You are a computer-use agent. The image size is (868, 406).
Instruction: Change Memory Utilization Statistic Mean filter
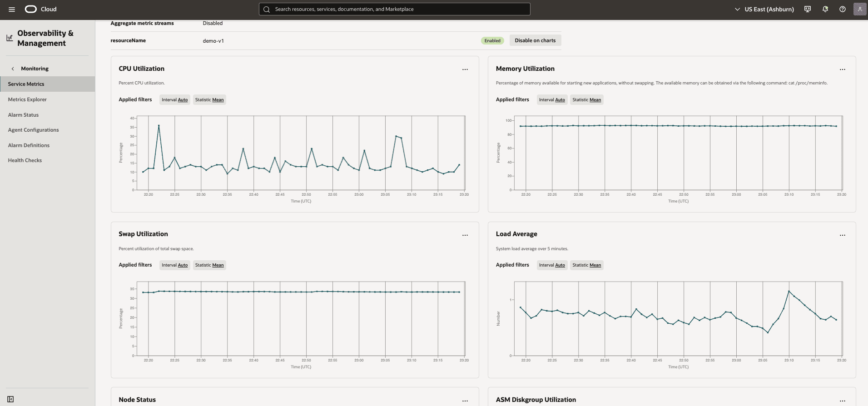pyautogui.click(x=587, y=100)
